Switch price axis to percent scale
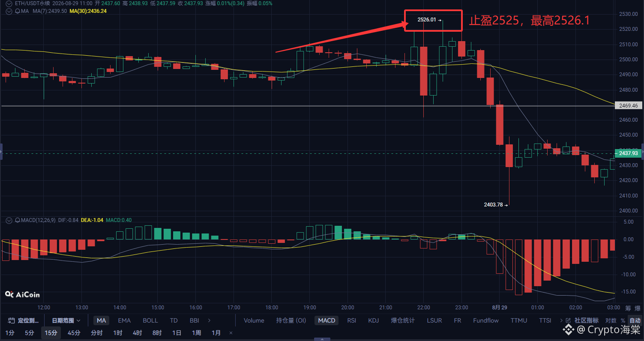The width and height of the screenshot is (644, 341). (623, 320)
